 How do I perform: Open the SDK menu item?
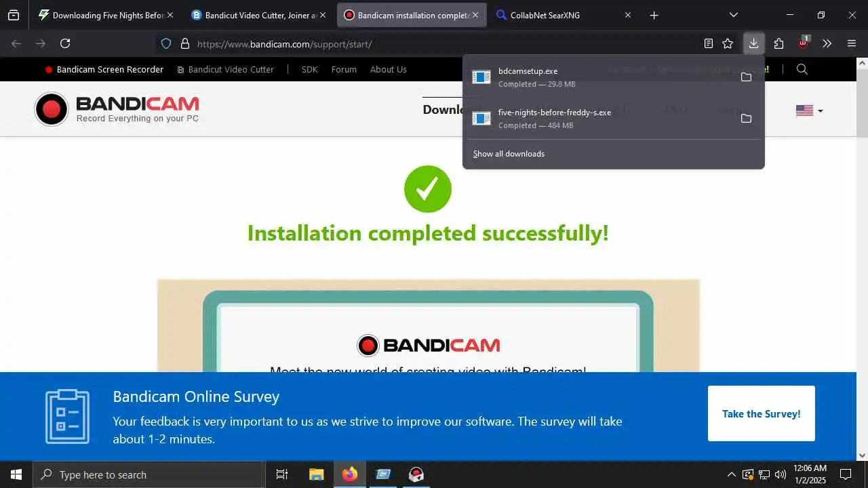click(310, 69)
